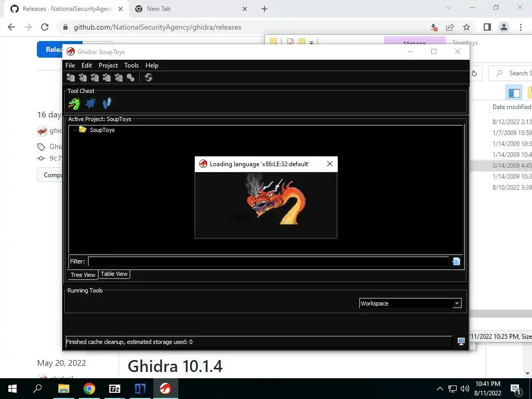Screen dimensions: 532x399
Task: Launch the CodeBrowser green dragon tool
Action: click(x=74, y=103)
